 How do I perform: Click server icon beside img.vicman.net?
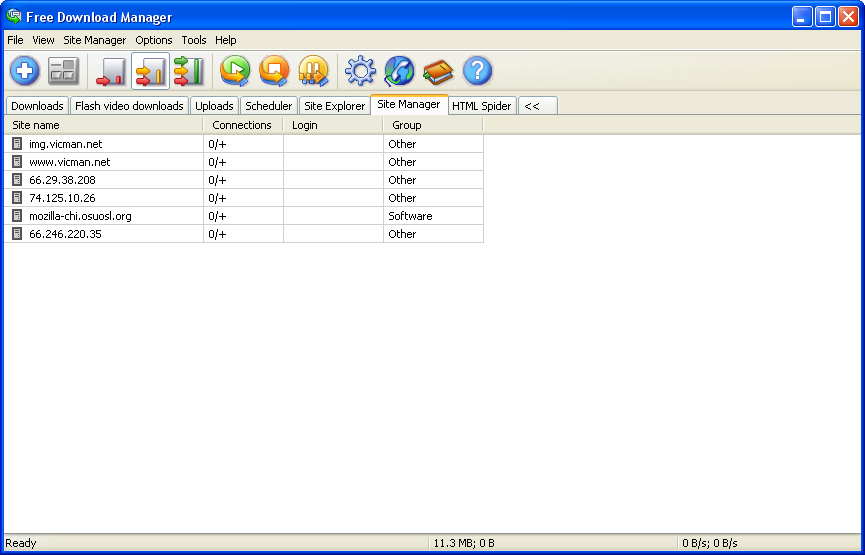[x=17, y=144]
